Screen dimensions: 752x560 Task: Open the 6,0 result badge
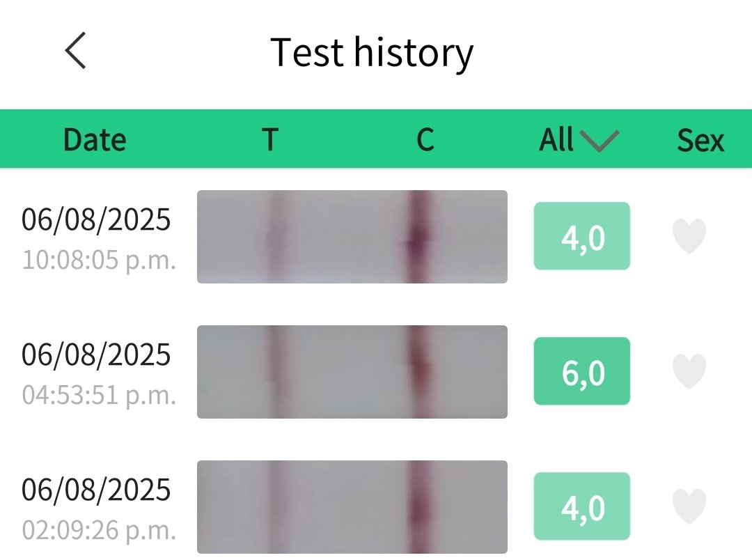click(582, 371)
